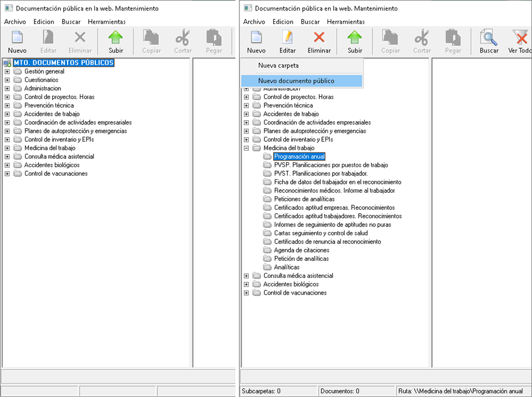Click the Pegar clipboard icon in right window
Image resolution: width=532 pixels, height=397 pixels.
click(x=453, y=38)
